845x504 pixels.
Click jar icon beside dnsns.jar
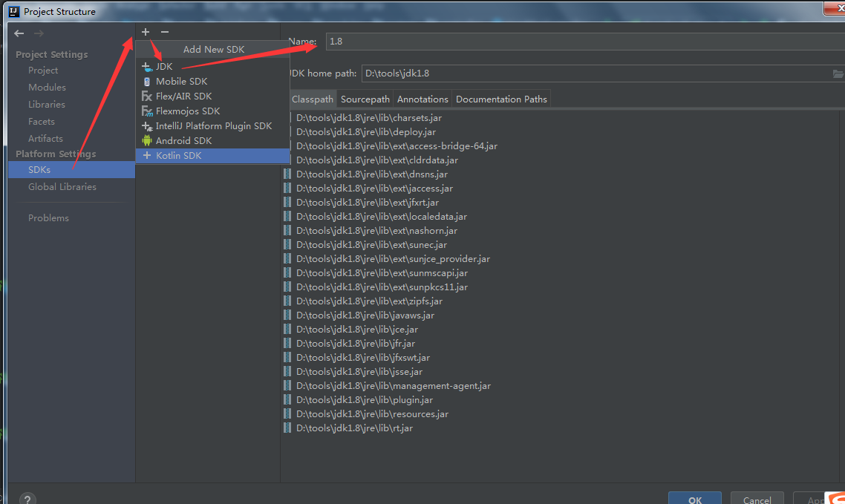click(x=287, y=174)
